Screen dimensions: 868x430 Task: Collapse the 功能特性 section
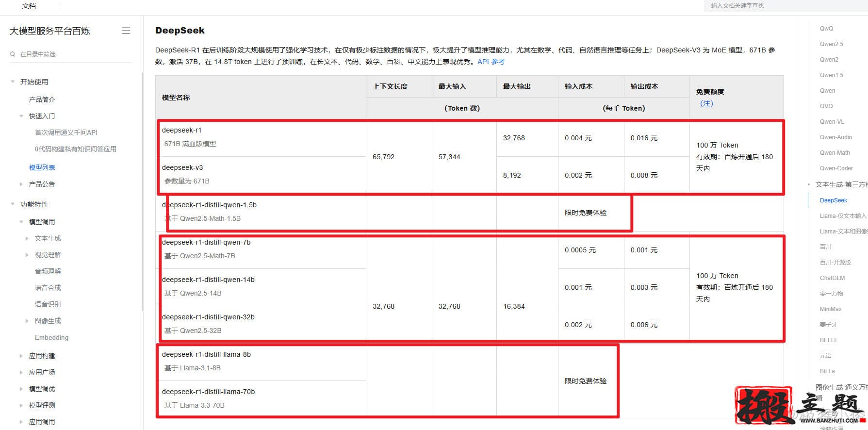pos(13,204)
